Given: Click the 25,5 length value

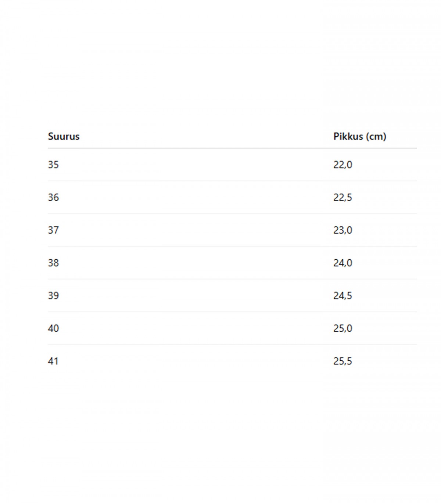Looking at the screenshot, I should click(343, 361).
